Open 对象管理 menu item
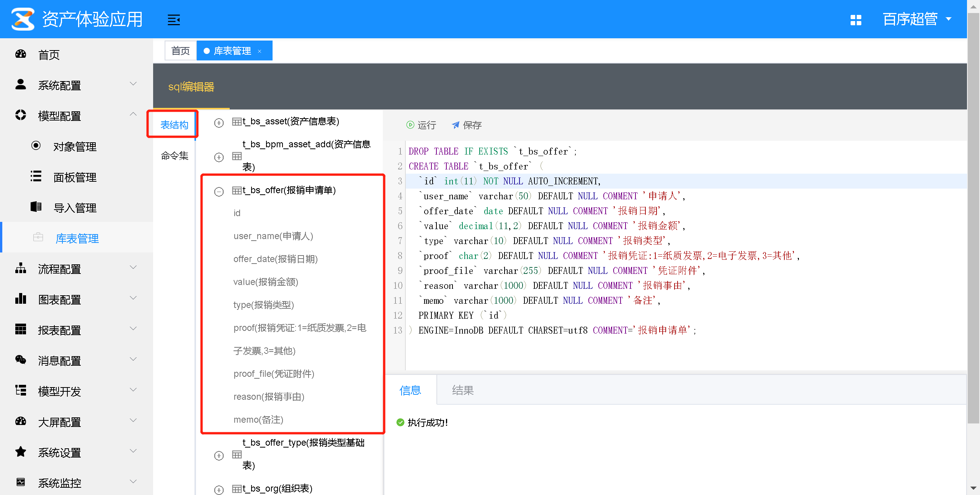This screenshot has height=495, width=980. (77, 146)
